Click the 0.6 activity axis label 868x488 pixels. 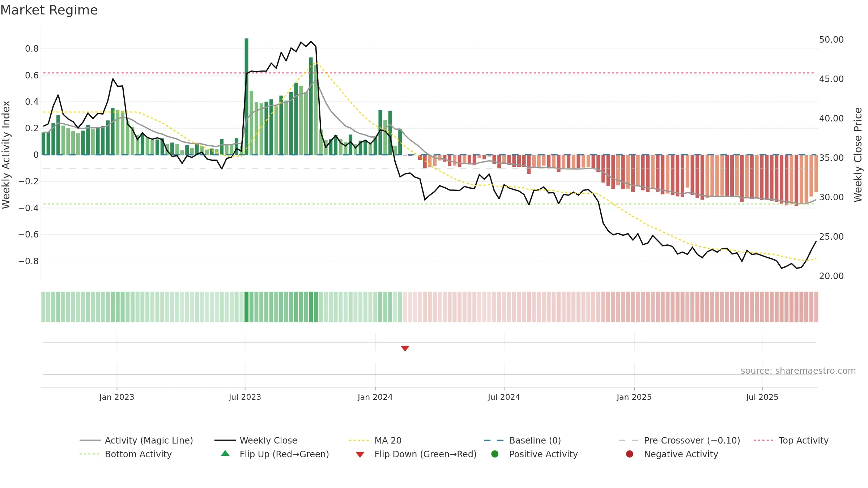click(32, 75)
